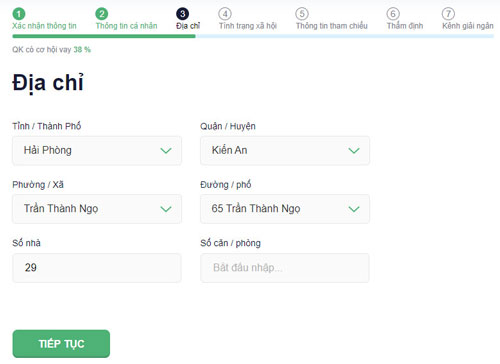This screenshot has width=500, height=364.
Task: Click step 3 circle icon
Action: click(182, 14)
